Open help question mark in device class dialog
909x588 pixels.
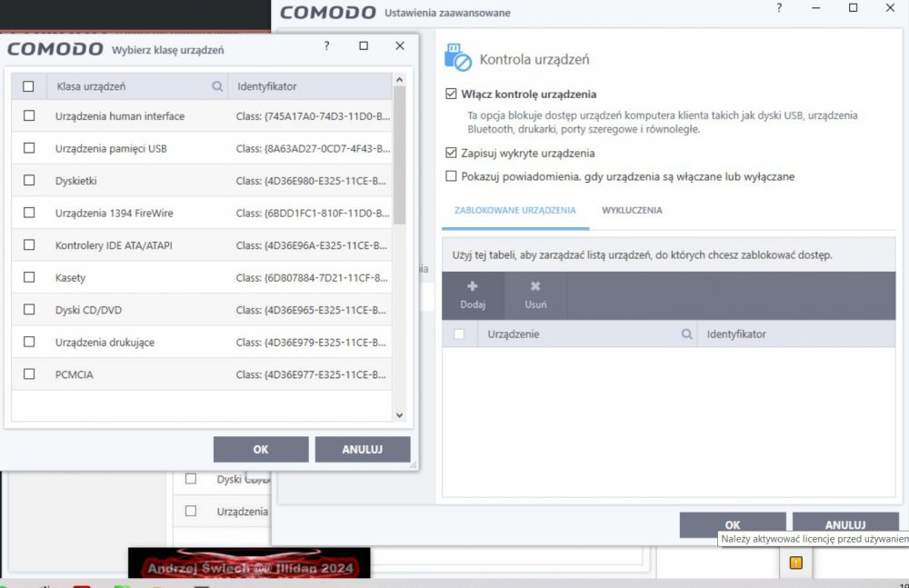pos(327,46)
